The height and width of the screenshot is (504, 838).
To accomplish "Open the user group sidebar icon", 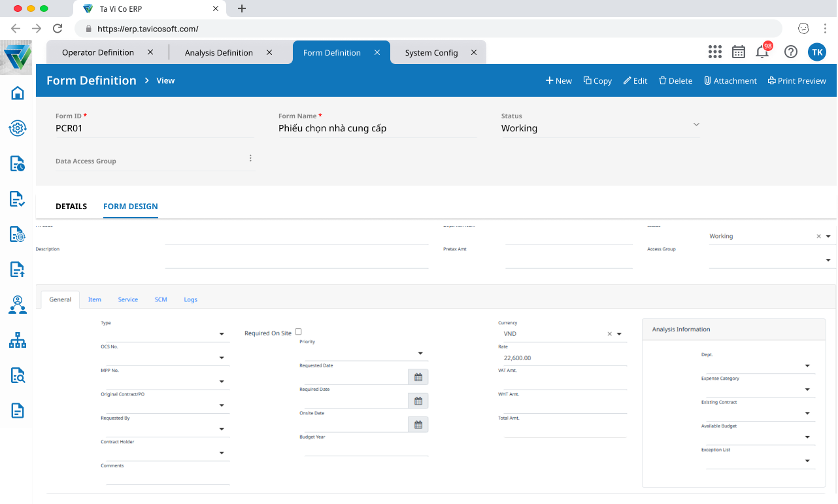I will click(18, 305).
